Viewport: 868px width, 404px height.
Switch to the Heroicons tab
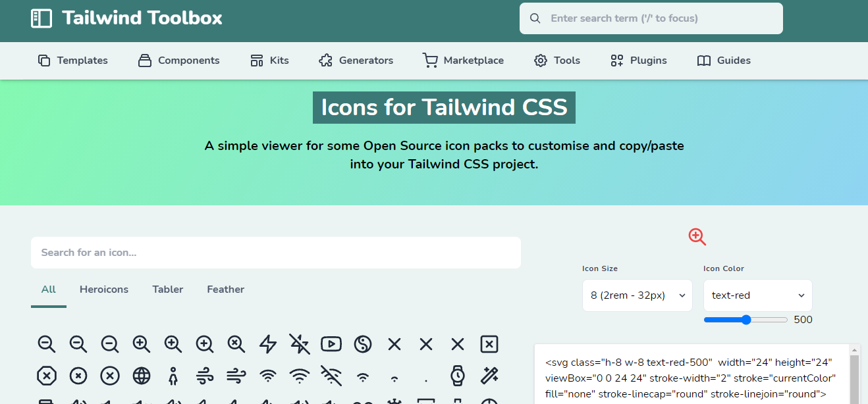(103, 290)
